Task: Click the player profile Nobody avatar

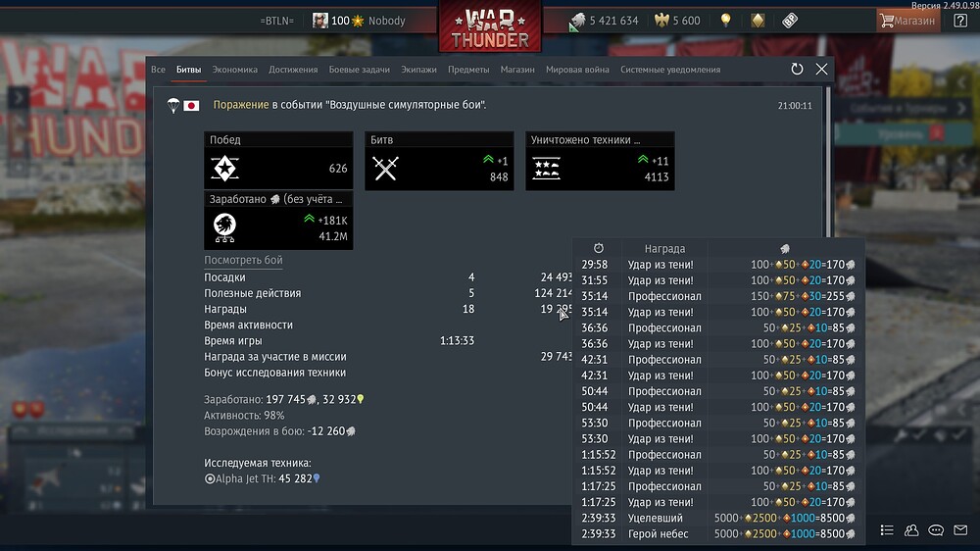Action: [x=320, y=21]
